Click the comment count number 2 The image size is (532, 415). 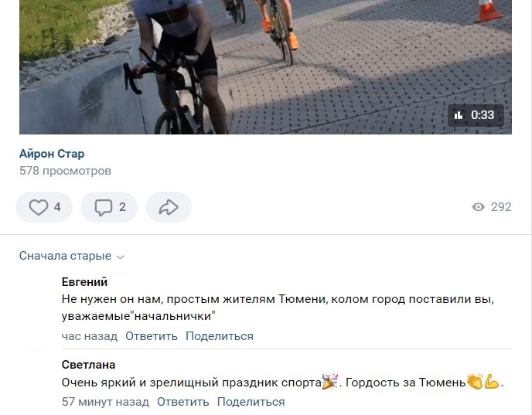(122, 207)
